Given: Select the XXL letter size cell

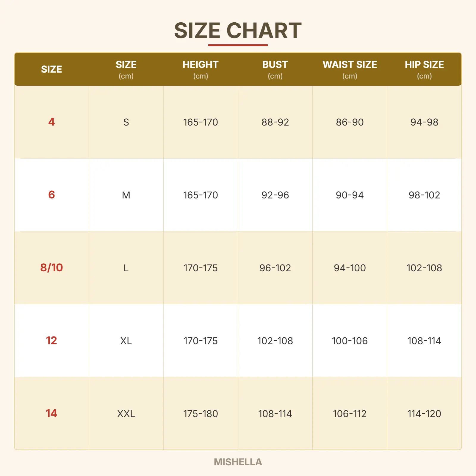Looking at the screenshot, I should pos(126,414).
